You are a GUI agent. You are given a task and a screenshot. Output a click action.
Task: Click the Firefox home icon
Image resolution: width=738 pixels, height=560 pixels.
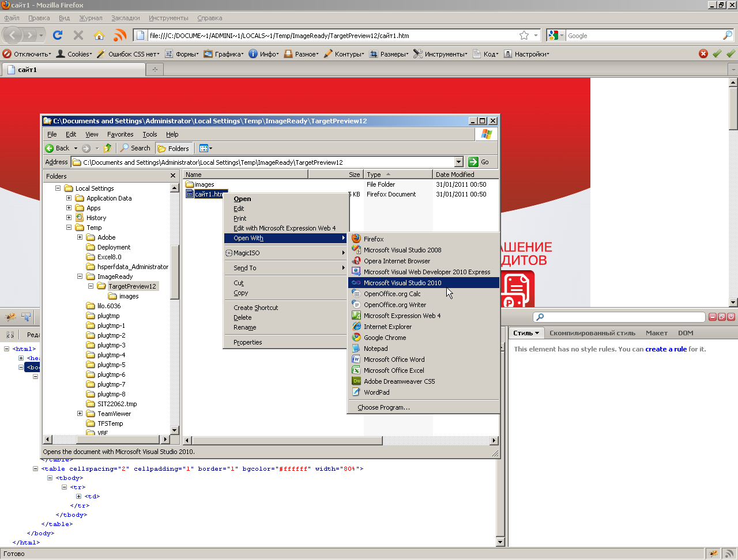click(x=99, y=35)
